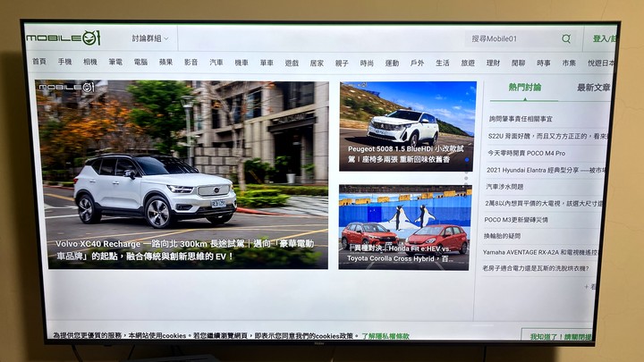Open the 生活 category
The height and width of the screenshot is (362, 644).
coord(443,63)
